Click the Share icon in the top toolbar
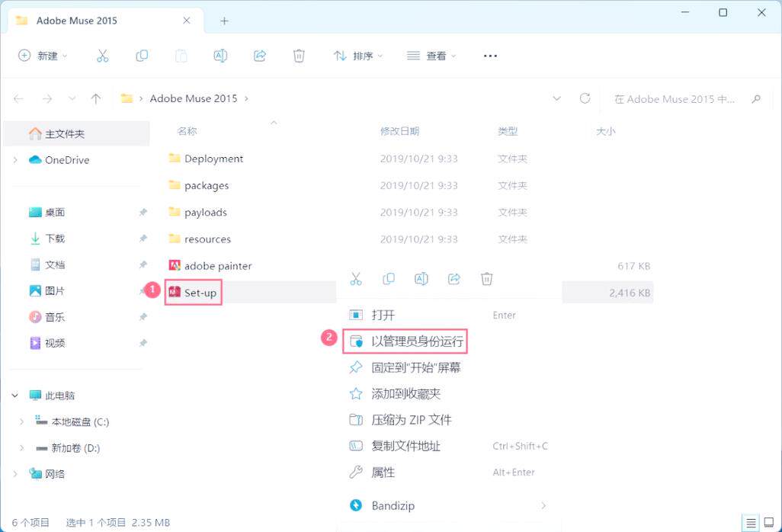The height and width of the screenshot is (532, 782). point(260,56)
